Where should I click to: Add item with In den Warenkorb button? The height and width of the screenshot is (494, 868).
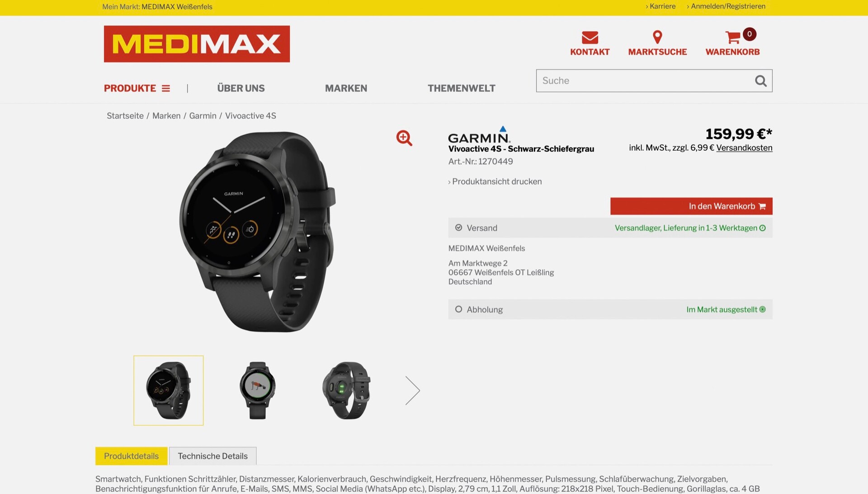point(691,206)
